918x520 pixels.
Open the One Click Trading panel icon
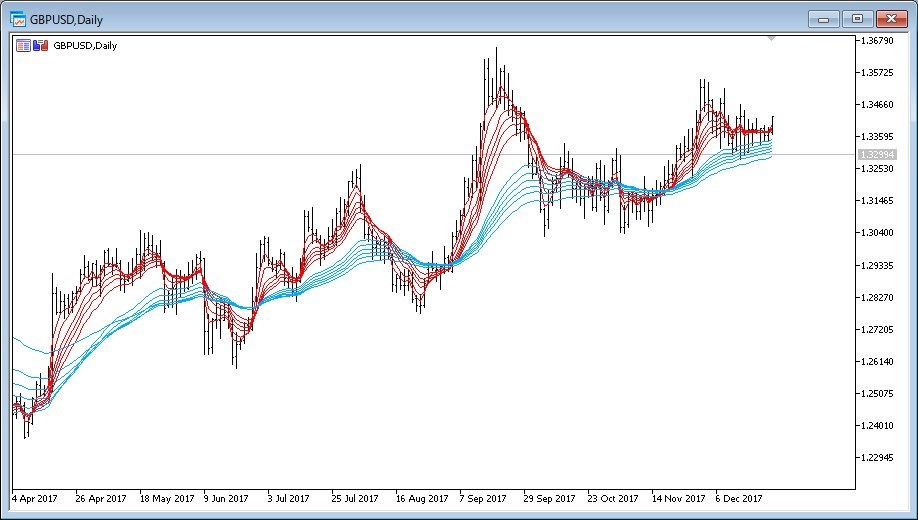click(40, 46)
